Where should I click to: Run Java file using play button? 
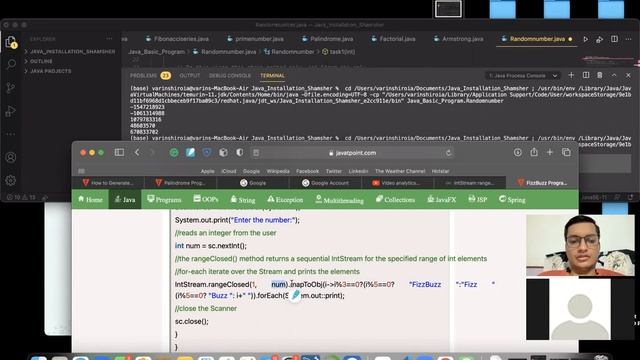(x=586, y=39)
